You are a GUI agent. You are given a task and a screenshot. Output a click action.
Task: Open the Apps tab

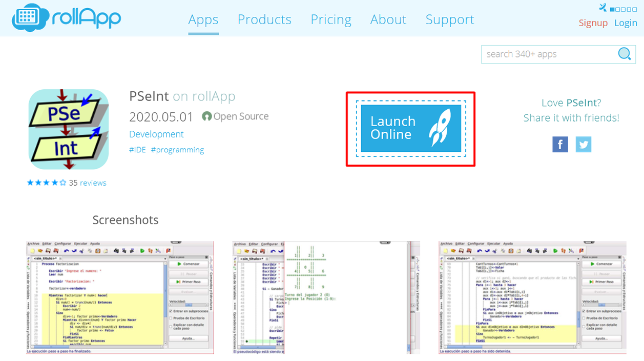[x=203, y=19]
